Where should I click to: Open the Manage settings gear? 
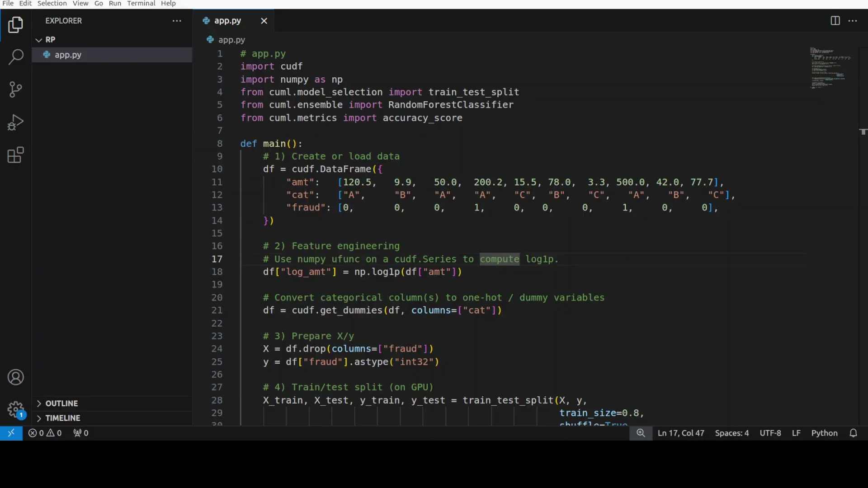(15, 409)
